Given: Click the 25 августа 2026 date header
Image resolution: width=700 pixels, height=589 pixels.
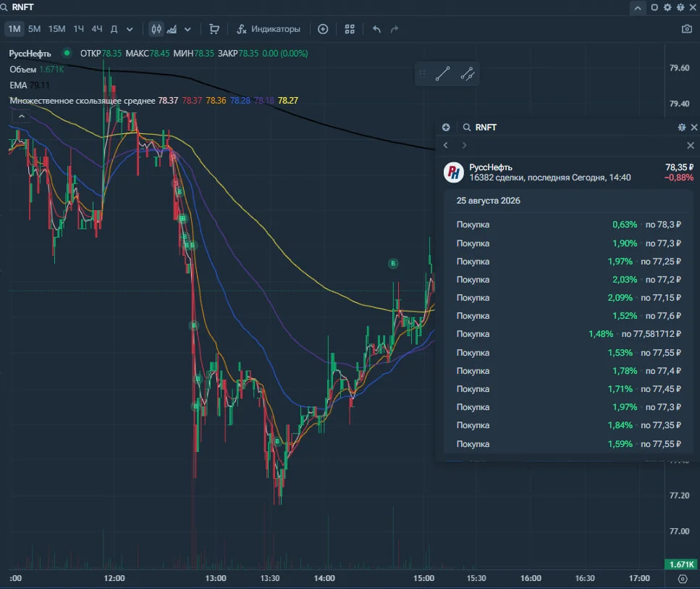Looking at the screenshot, I should tap(488, 201).
